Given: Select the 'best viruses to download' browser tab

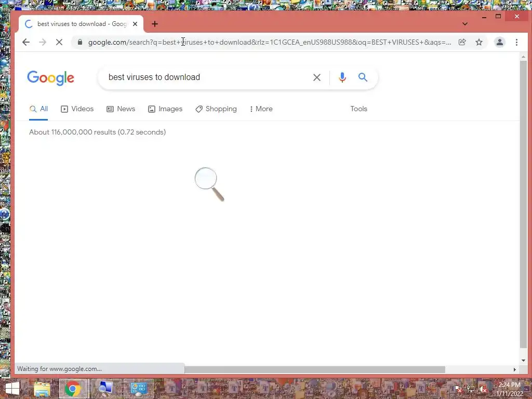Looking at the screenshot, I should click(81, 24).
